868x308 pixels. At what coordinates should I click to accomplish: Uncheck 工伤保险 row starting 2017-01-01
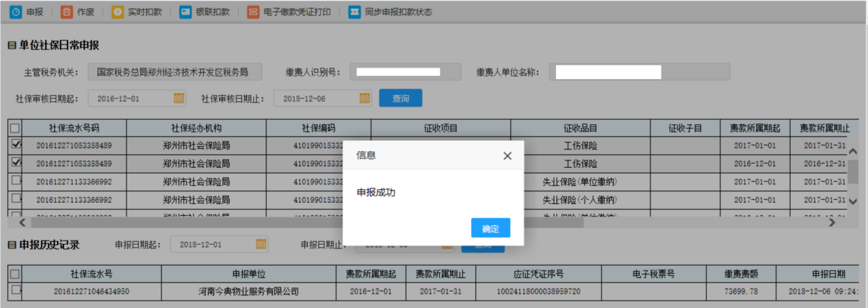[15, 145]
